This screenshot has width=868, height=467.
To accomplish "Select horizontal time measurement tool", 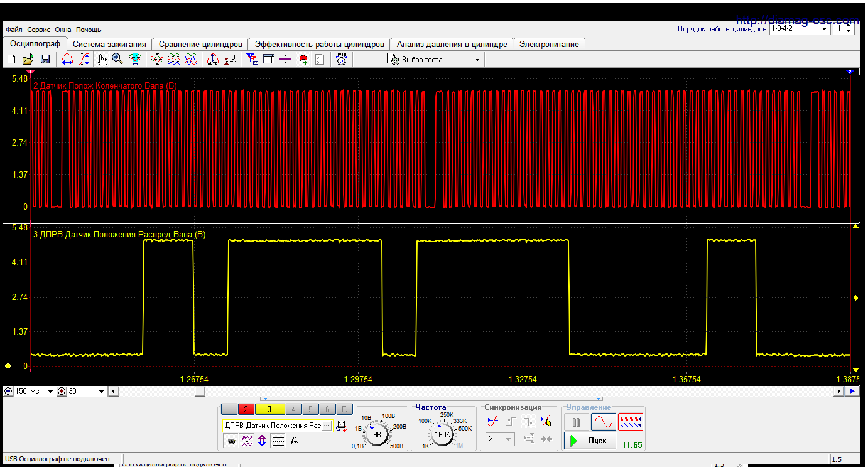I will [x=67, y=60].
